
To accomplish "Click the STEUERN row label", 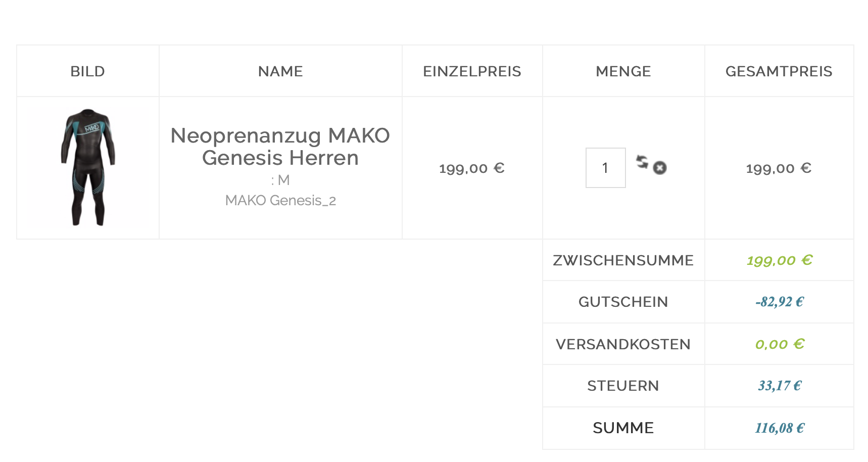I will (623, 386).
